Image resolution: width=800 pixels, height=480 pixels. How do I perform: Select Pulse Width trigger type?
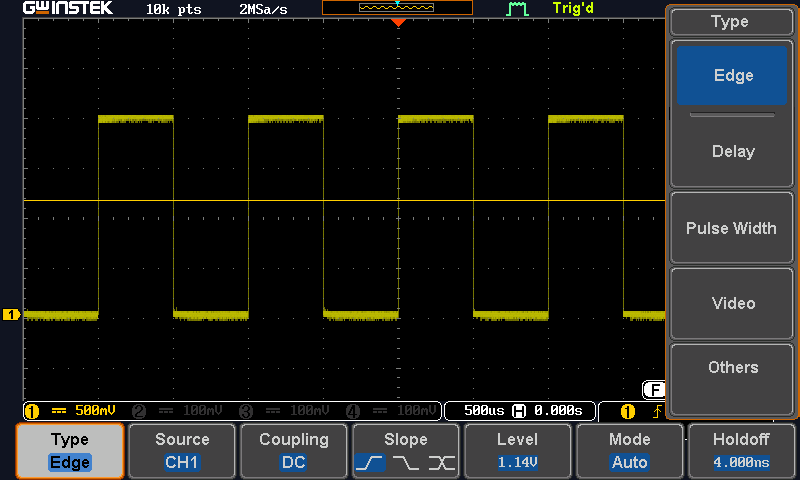[x=731, y=228]
